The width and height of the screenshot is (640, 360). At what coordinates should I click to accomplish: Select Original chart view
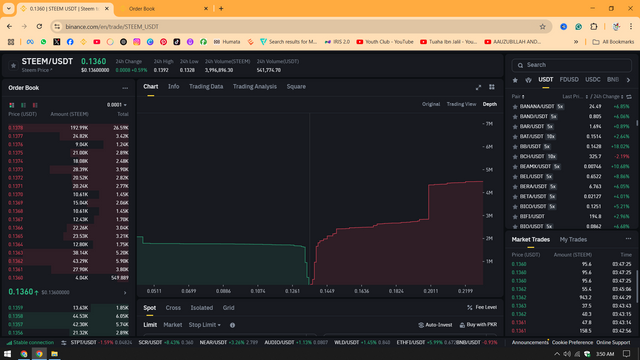point(431,104)
